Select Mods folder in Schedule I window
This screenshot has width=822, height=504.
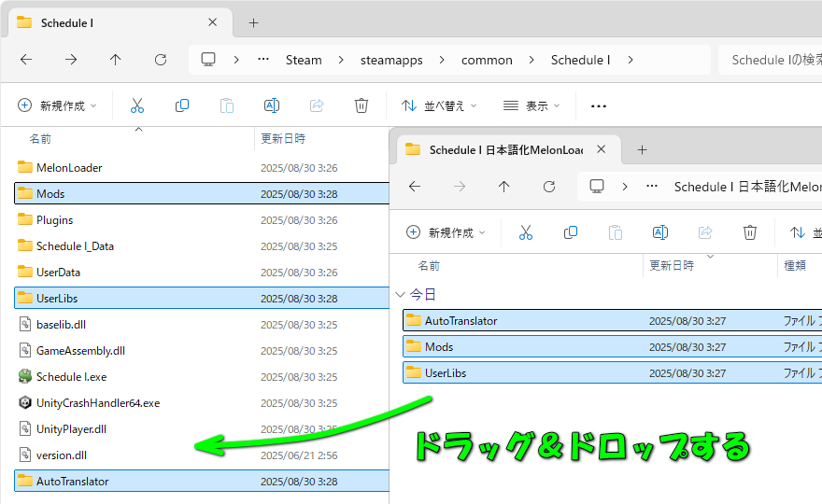[x=202, y=194]
